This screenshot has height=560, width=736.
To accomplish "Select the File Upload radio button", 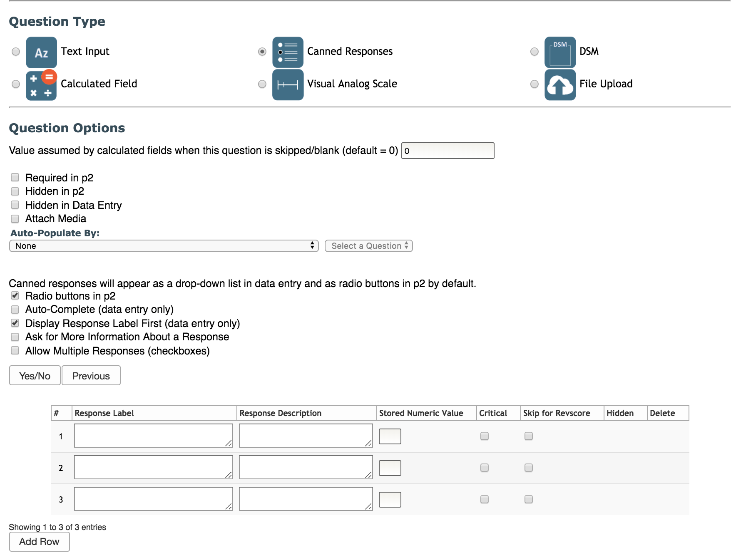I will pos(535,84).
